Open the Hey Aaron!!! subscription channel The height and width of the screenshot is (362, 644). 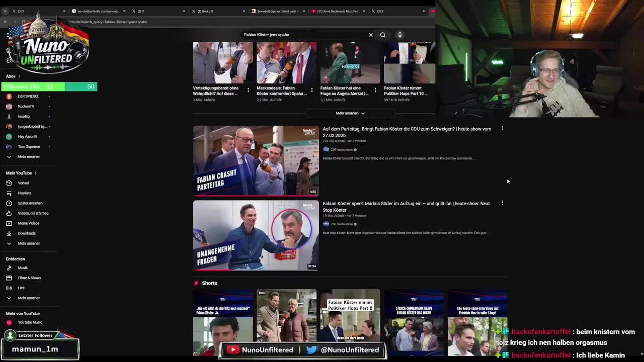tap(27, 136)
